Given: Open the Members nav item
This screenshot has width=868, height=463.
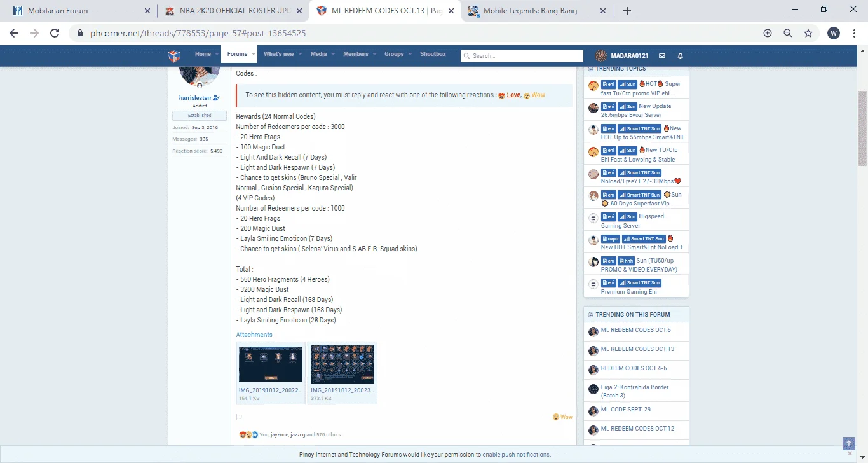Looking at the screenshot, I should click(356, 54).
